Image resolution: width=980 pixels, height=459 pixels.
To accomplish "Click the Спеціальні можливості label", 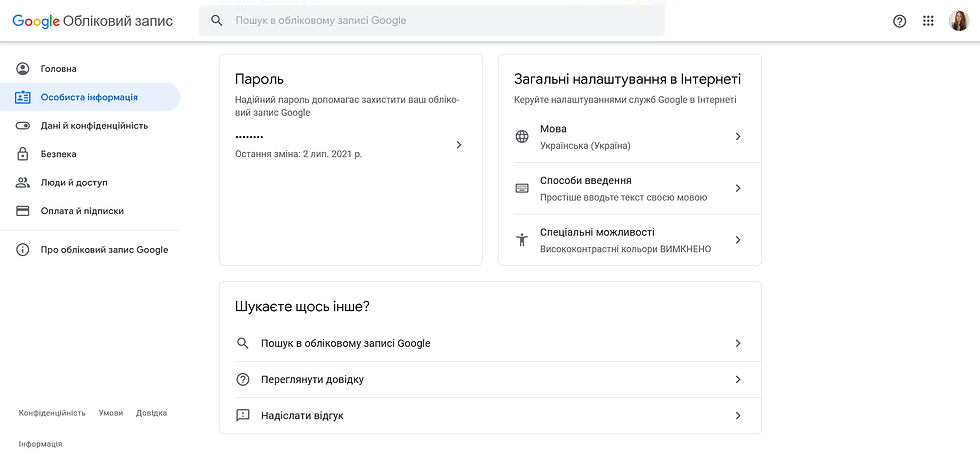I will 598,232.
